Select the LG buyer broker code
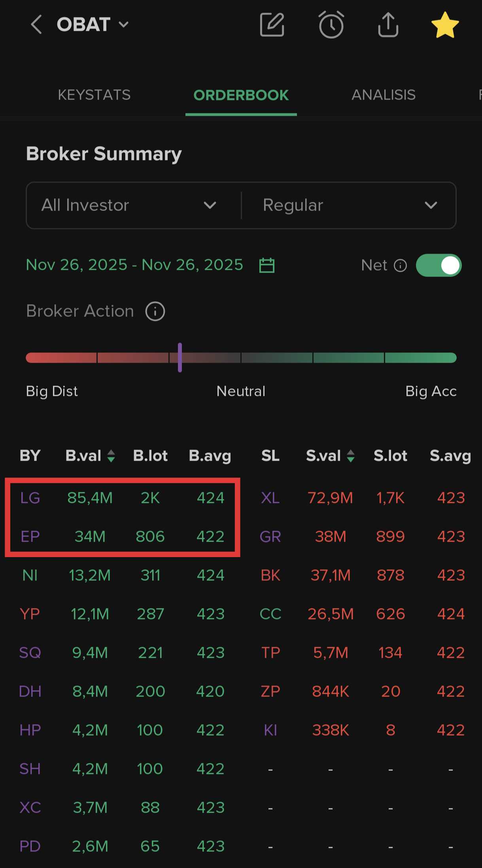Screen dimensions: 482x868 [30, 498]
